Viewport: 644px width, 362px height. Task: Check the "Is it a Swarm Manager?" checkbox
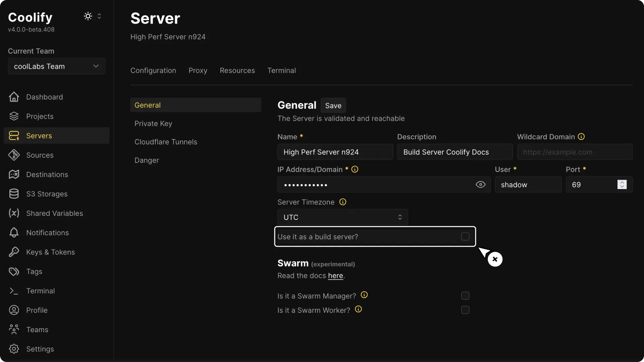pyautogui.click(x=465, y=296)
